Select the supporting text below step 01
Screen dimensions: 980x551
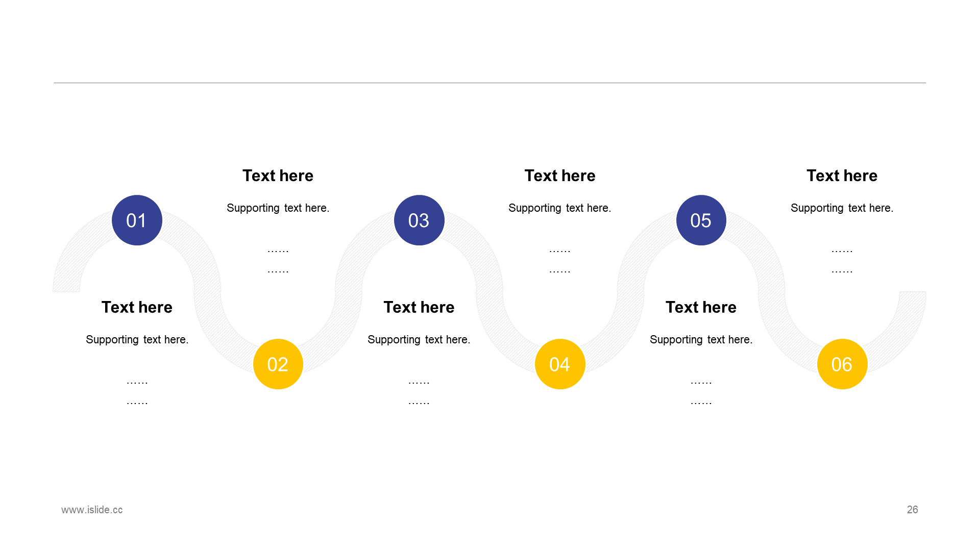point(137,338)
